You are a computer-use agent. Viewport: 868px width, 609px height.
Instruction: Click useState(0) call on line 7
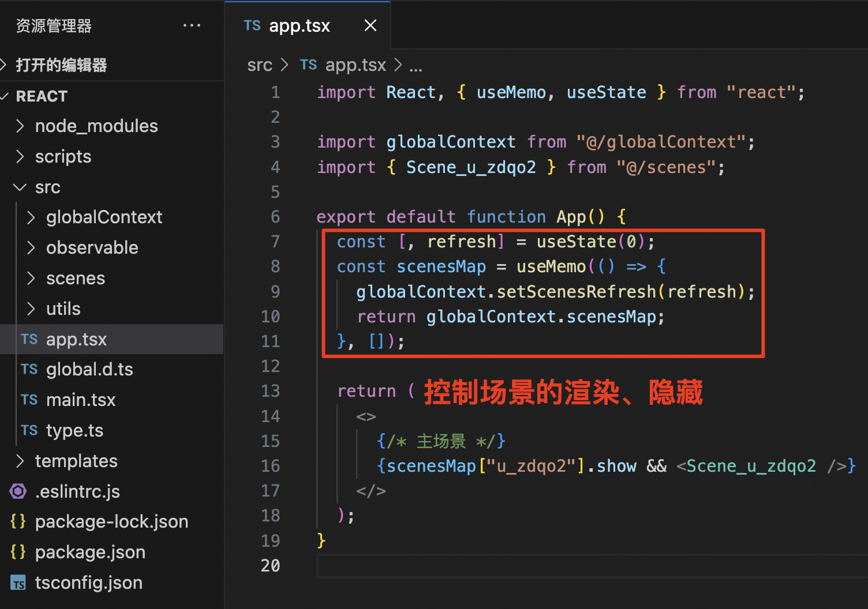(592, 242)
